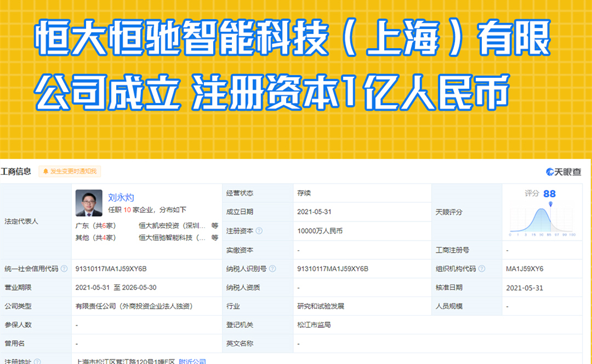The image size is (592, 364).
Task: Click the 曾用名 label
Action: (15, 343)
